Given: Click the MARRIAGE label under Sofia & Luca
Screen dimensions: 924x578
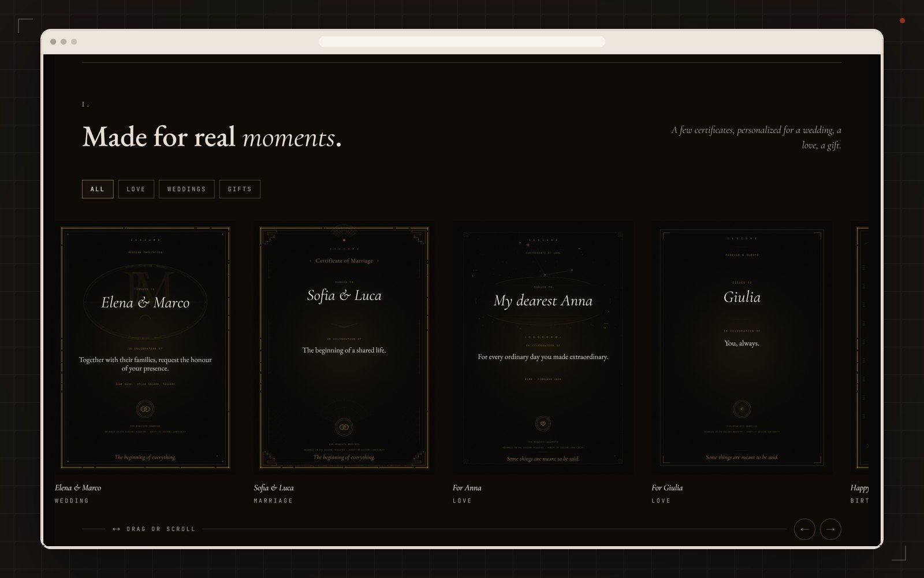Looking at the screenshot, I should (273, 501).
